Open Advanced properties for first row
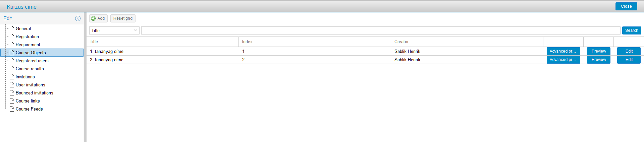This screenshot has height=142, width=644. pos(563,51)
